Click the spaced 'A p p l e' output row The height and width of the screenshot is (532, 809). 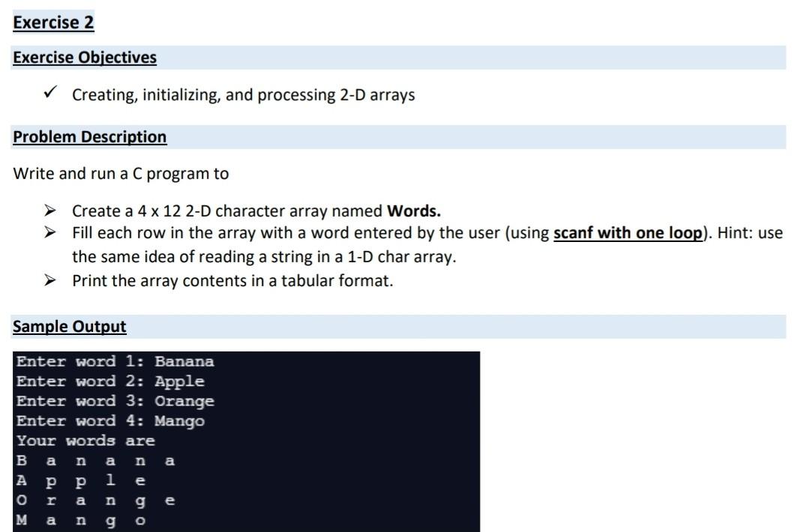[81, 481]
